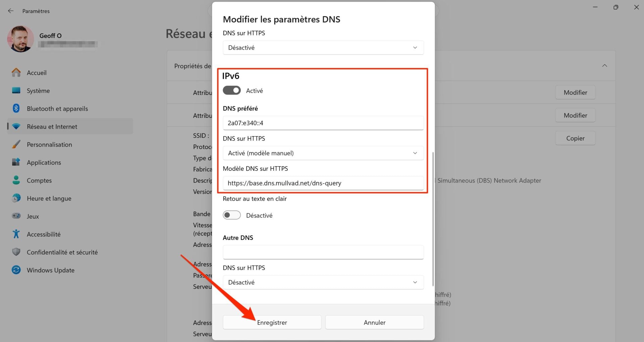Open Confidentialité et sécurité shield icon

(x=16, y=252)
